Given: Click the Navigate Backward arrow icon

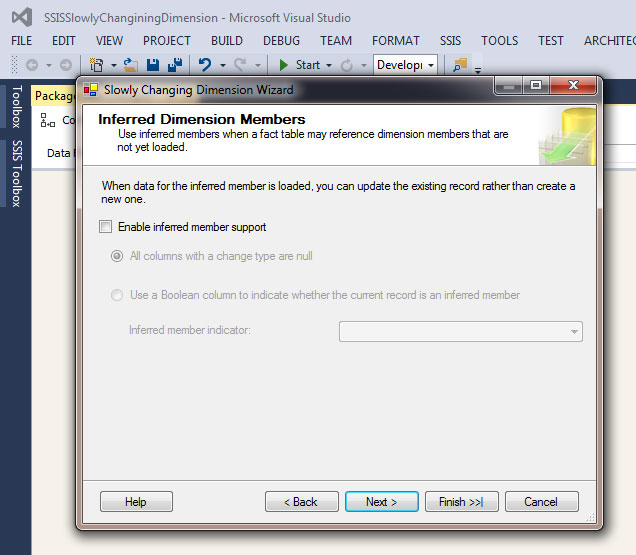Looking at the screenshot, I should (32, 65).
